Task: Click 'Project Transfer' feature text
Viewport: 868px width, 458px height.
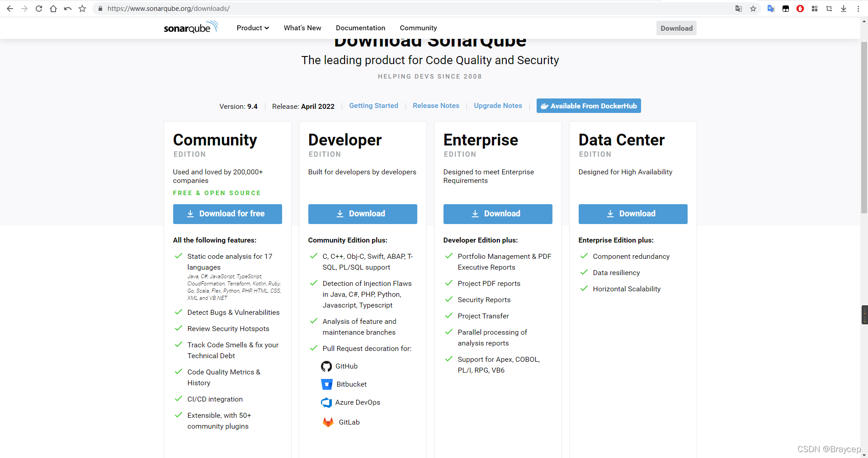Action: pyautogui.click(x=483, y=316)
